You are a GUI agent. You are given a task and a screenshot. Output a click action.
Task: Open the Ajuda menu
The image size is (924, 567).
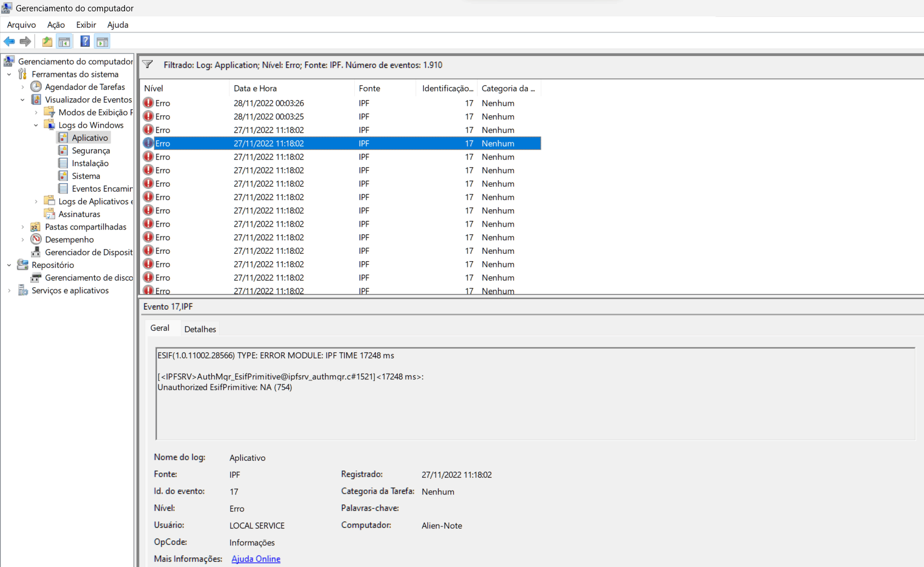[x=118, y=25]
